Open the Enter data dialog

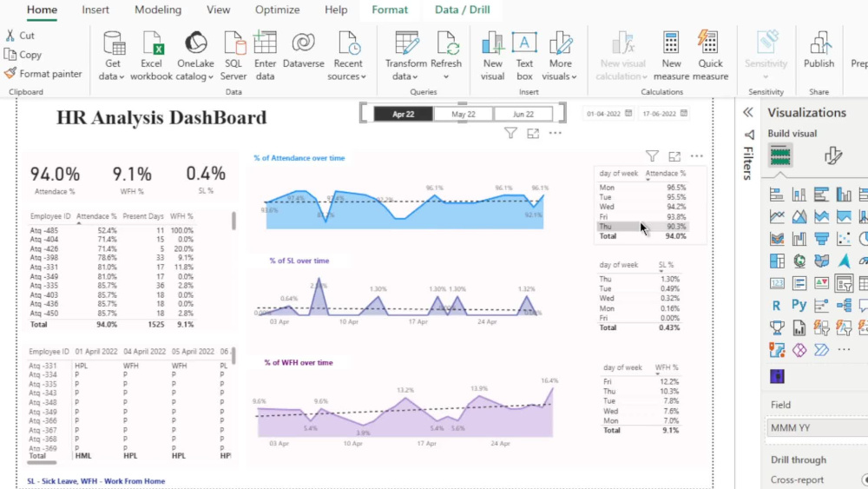tap(265, 56)
